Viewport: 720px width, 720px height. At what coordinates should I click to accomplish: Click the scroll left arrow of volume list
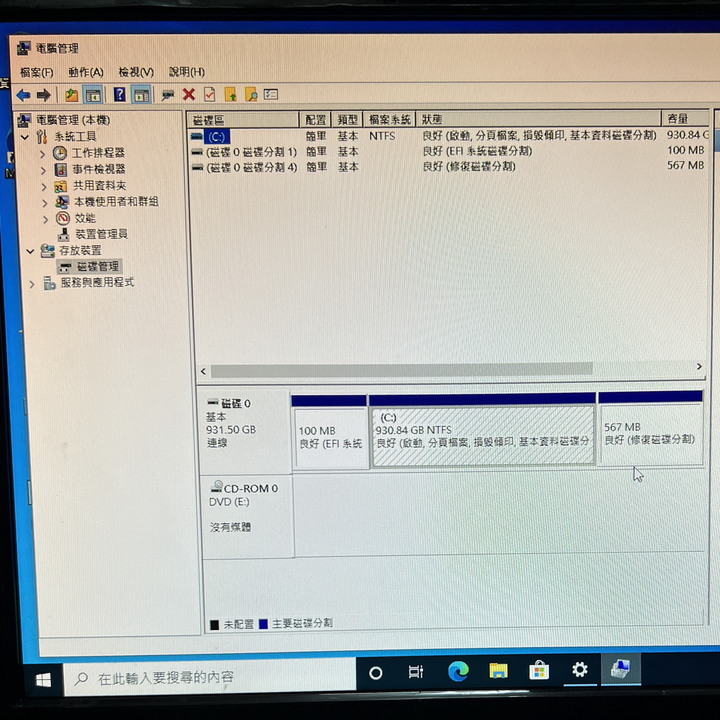(x=203, y=371)
